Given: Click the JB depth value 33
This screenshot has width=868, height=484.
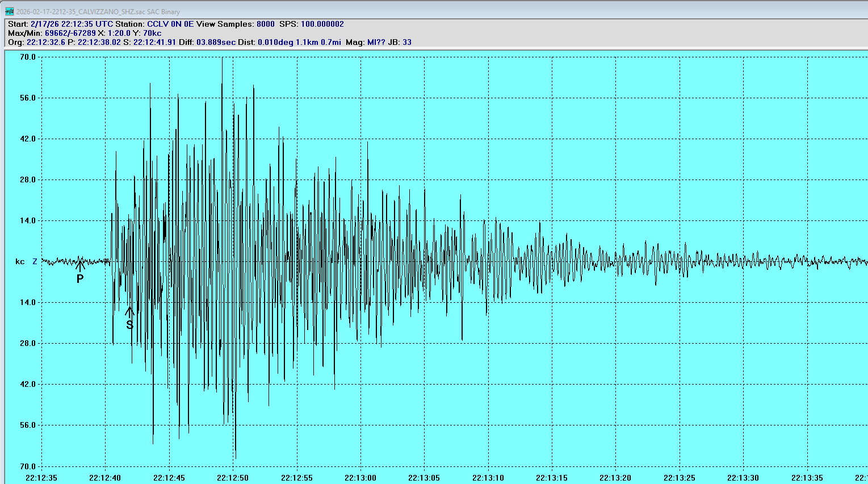Looking at the screenshot, I should [x=407, y=42].
